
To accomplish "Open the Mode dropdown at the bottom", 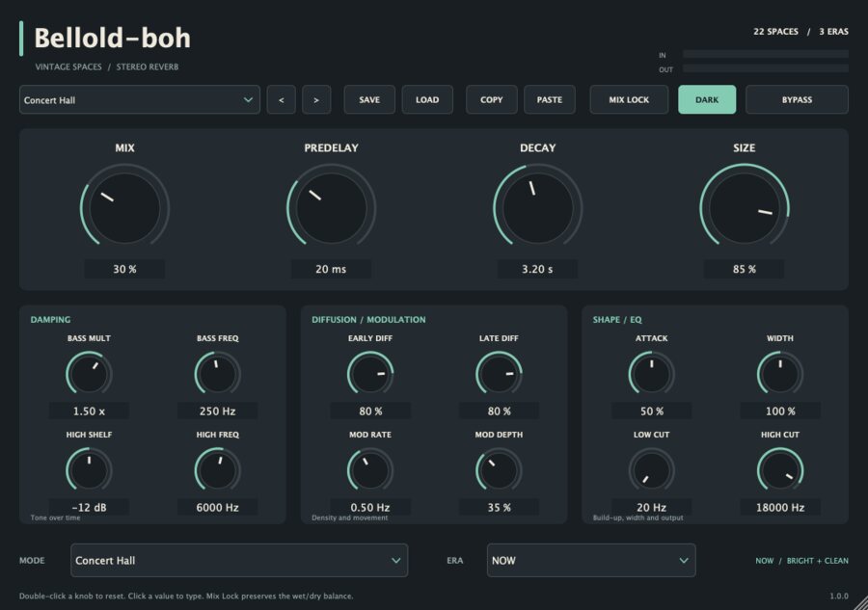I will click(x=239, y=560).
